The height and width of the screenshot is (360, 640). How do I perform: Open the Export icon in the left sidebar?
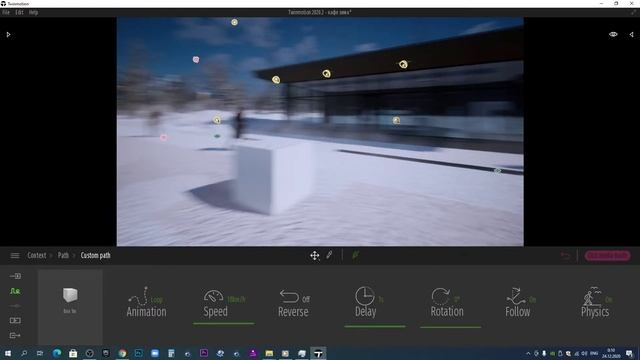[15, 335]
